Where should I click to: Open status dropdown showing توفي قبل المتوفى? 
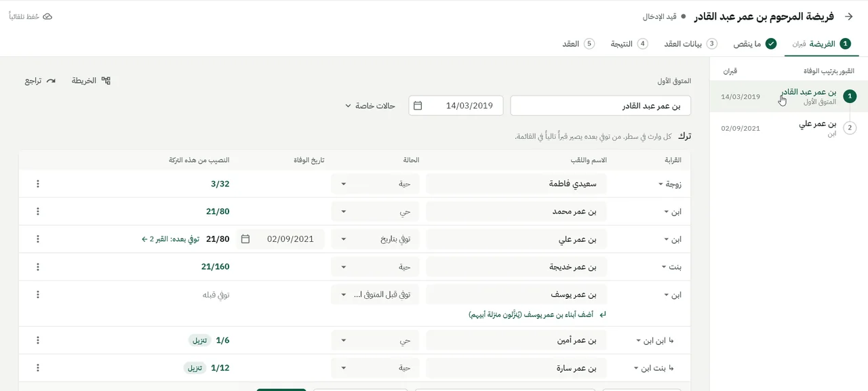tap(375, 295)
